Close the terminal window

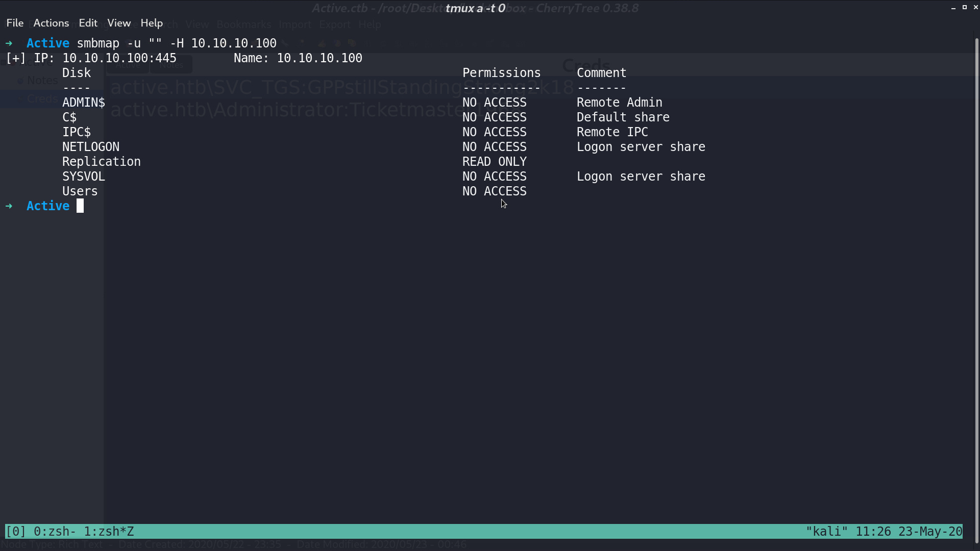(975, 7)
